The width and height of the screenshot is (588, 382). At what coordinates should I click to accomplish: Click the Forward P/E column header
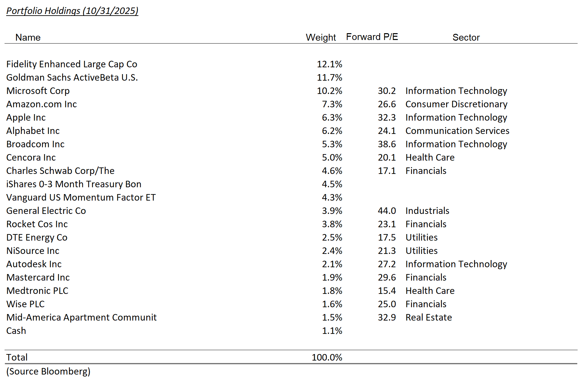click(372, 37)
